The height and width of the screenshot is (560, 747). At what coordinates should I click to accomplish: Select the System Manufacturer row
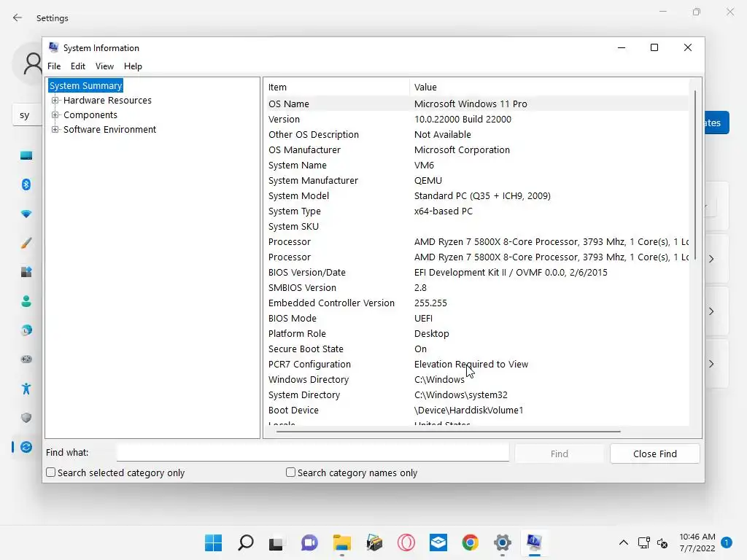tap(476, 181)
